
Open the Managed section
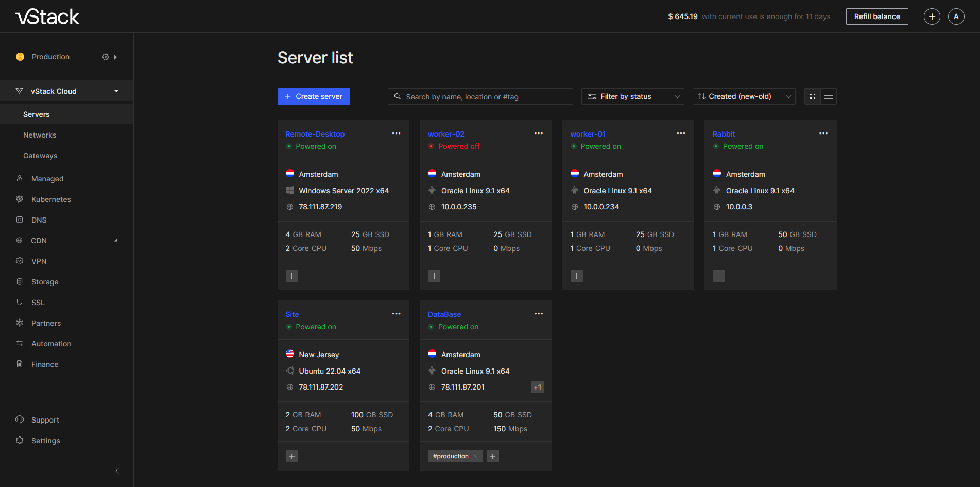(x=47, y=179)
